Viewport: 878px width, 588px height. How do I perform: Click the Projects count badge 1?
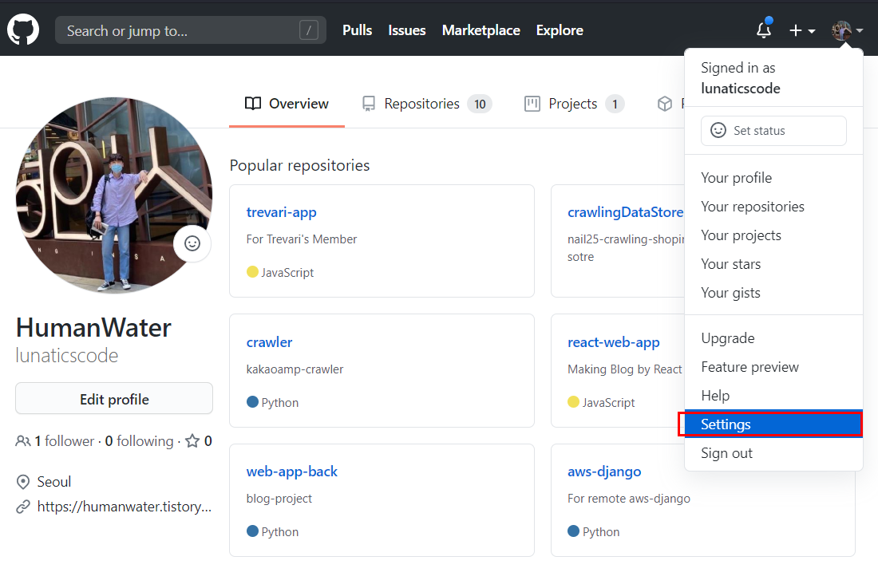[x=615, y=104]
